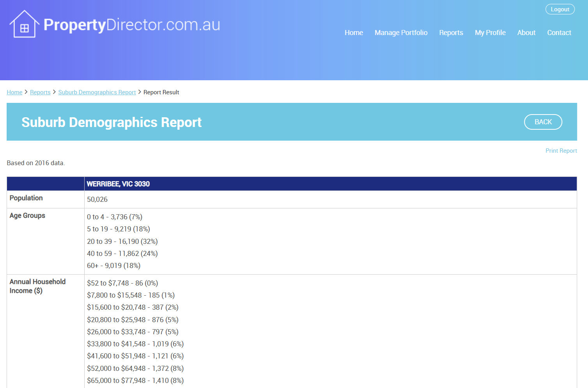Follow the Home breadcrumb link
Viewport: 588px width, 388px height.
coord(14,92)
